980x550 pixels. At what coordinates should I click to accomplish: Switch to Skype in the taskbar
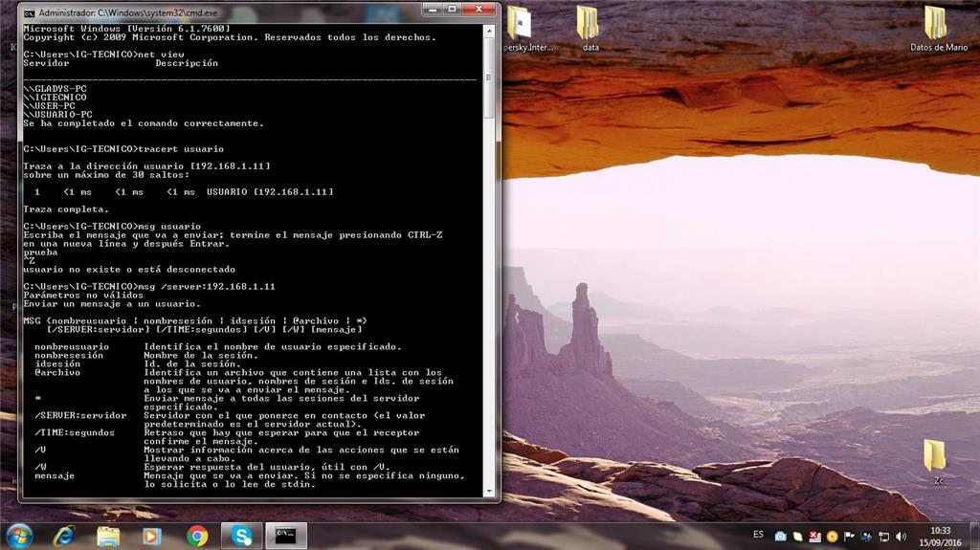(x=241, y=536)
